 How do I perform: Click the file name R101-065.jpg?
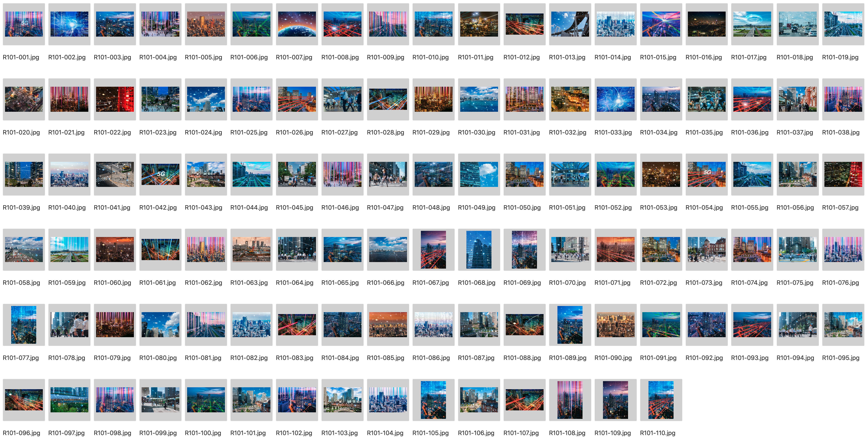coord(340,282)
